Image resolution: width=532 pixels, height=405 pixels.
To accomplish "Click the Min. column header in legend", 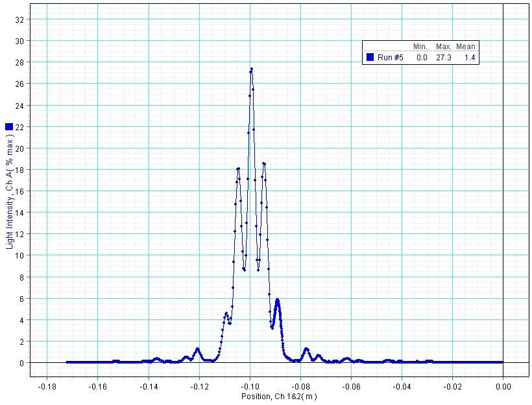I will click(x=420, y=47).
